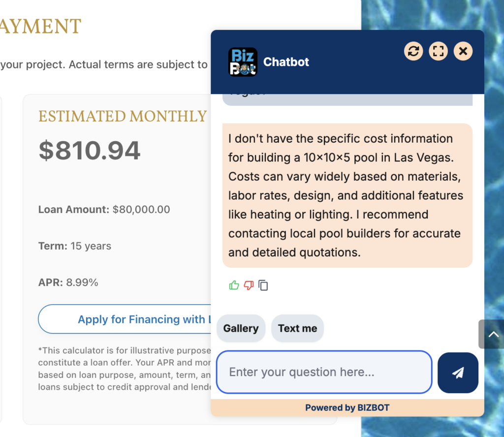Expand the chatbot to fullscreen
Image resolution: width=504 pixels, height=437 pixels.
438,51
